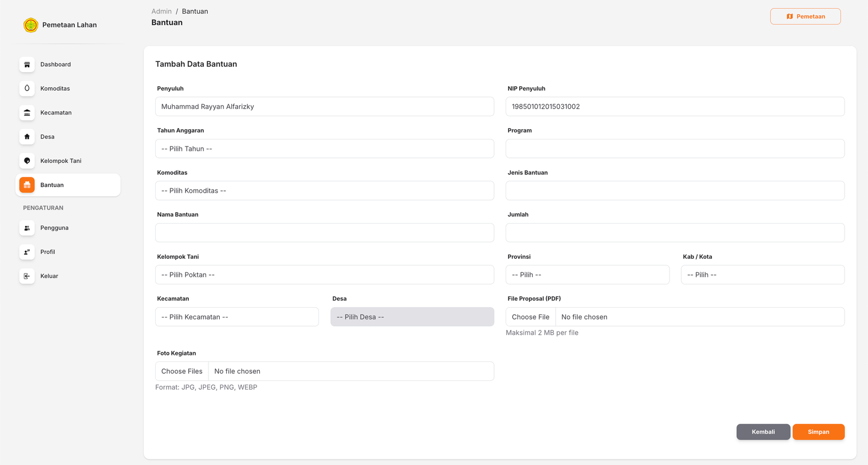Click Choose Files for Foto Kegiatan
Viewport: 868px width, 465px height.
182,371
